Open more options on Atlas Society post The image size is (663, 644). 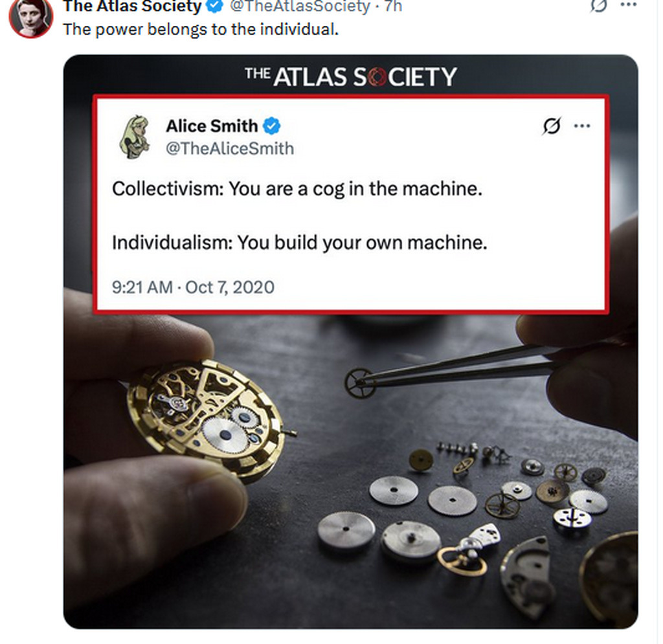628,5
